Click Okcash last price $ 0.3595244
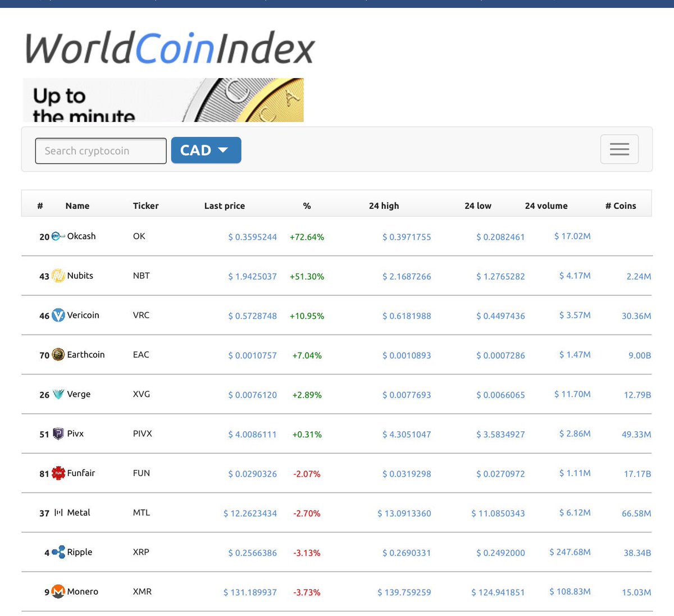This screenshot has height=616, width=674. tap(253, 237)
